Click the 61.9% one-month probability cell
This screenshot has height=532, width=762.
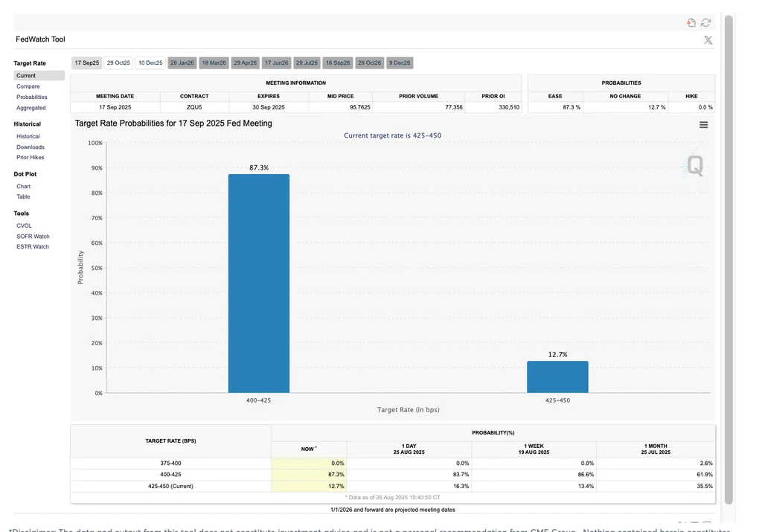[656, 475]
